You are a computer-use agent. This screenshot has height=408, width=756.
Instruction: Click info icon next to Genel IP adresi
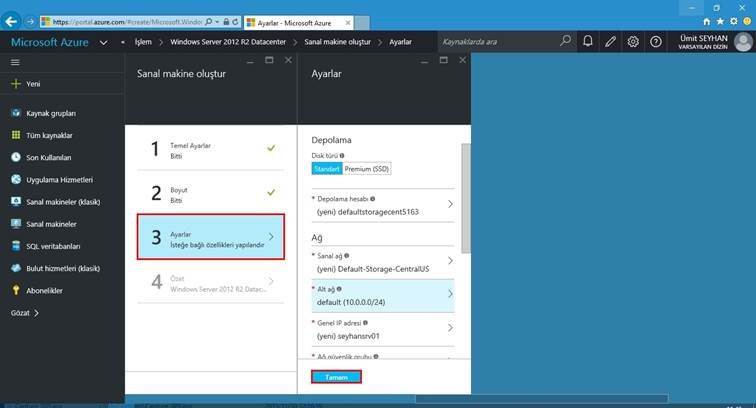(365, 323)
